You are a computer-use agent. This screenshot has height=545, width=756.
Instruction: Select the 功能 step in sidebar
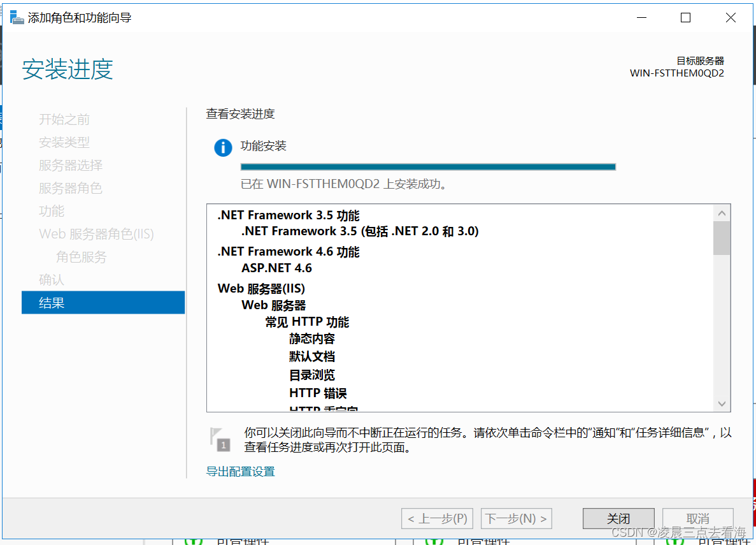(x=52, y=211)
